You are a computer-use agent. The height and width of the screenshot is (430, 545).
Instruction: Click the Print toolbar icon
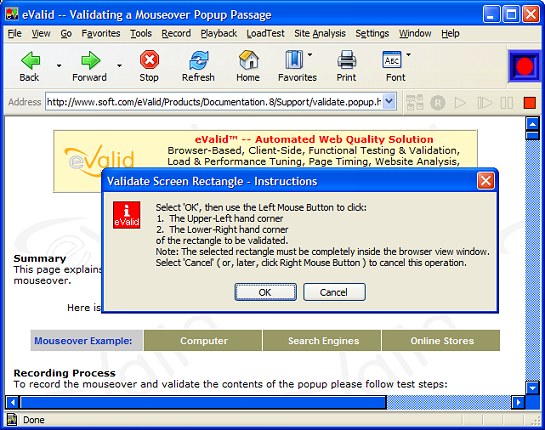point(347,60)
